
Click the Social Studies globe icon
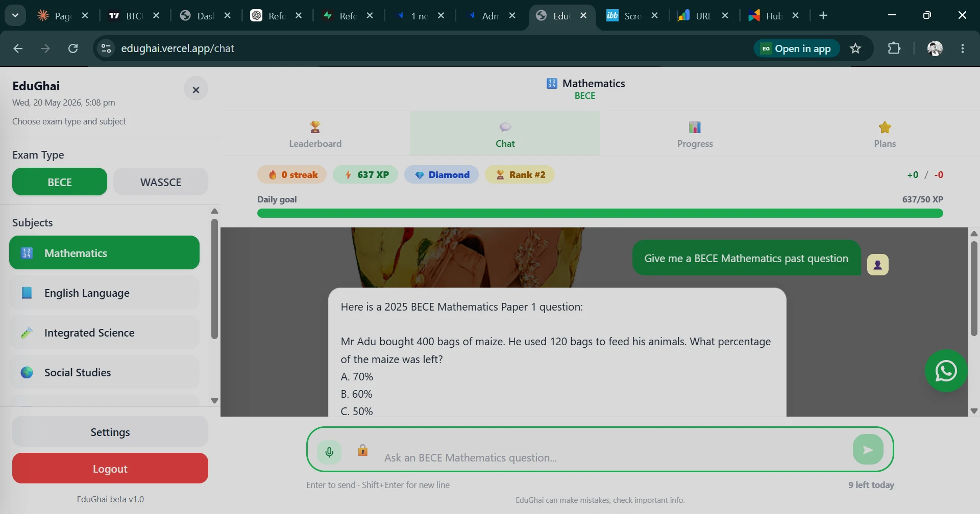pyautogui.click(x=27, y=372)
